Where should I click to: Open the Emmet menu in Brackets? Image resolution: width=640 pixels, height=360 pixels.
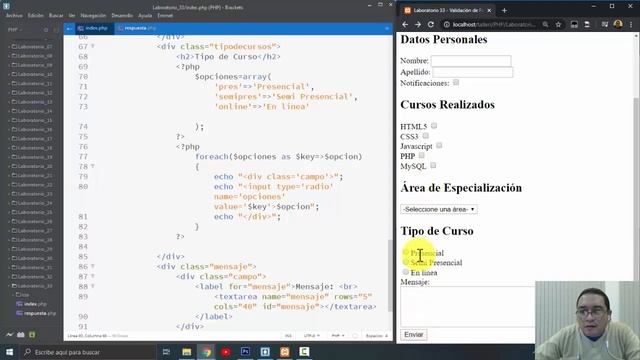[x=165, y=16]
